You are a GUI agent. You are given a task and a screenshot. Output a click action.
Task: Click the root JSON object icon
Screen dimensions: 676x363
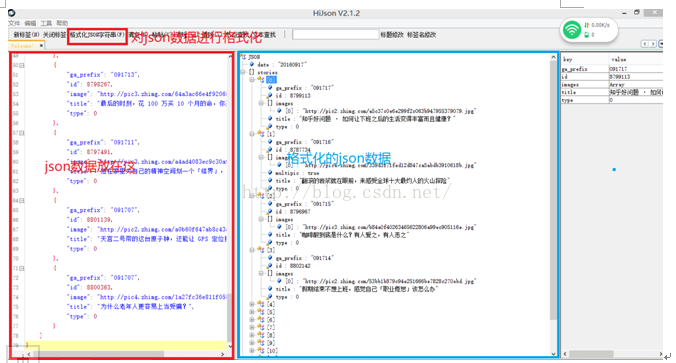244,56
